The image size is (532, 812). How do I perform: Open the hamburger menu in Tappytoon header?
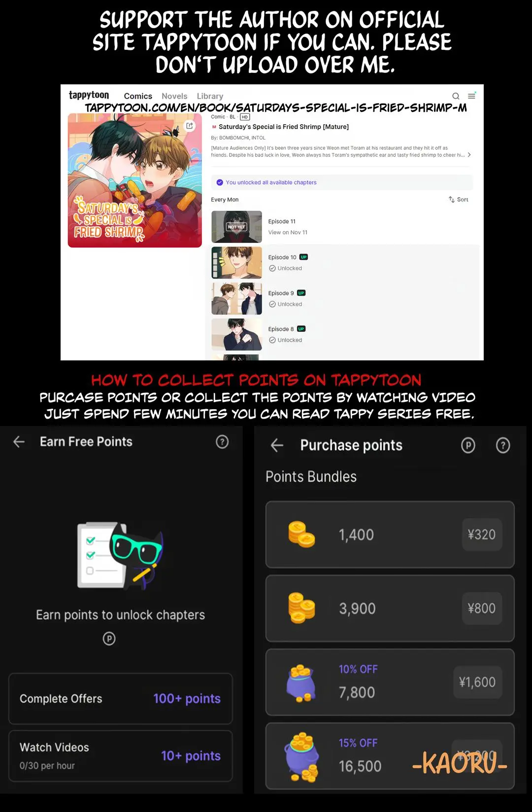click(471, 96)
